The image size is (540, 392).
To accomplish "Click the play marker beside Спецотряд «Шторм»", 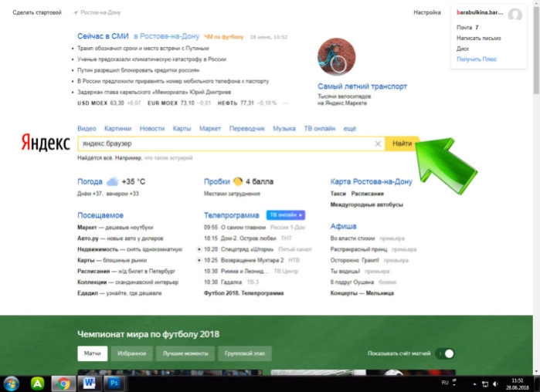I will 199,249.
